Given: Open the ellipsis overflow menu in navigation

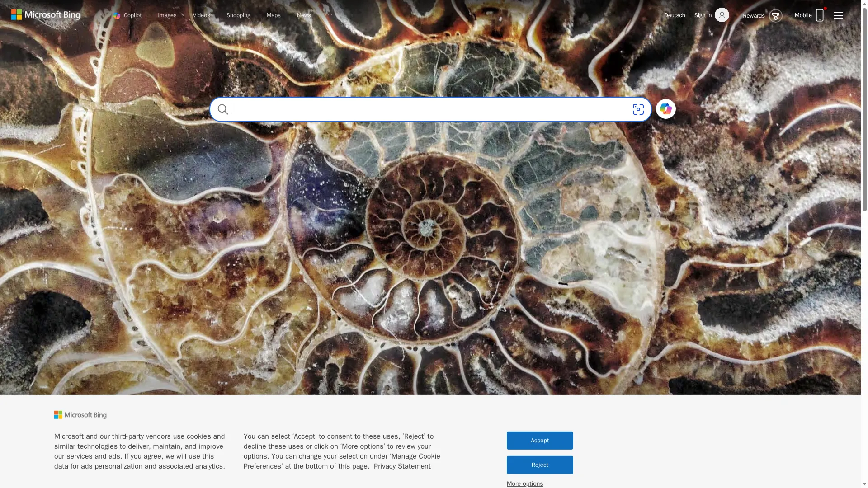Looking at the screenshot, I should pos(330,15).
